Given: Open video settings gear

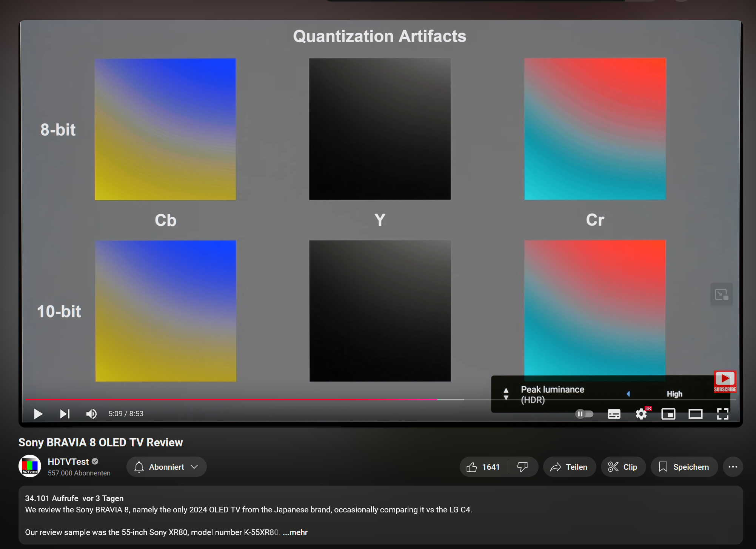Looking at the screenshot, I should tap(641, 414).
